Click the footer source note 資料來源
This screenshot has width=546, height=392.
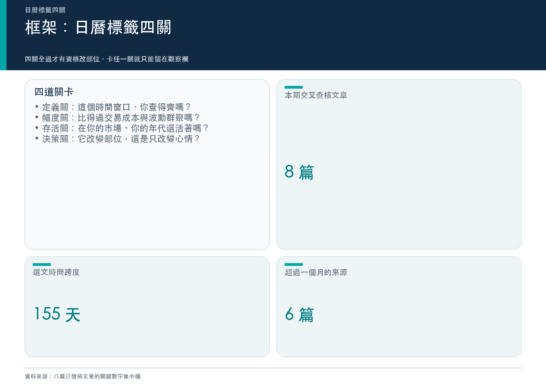pyautogui.click(x=83, y=376)
